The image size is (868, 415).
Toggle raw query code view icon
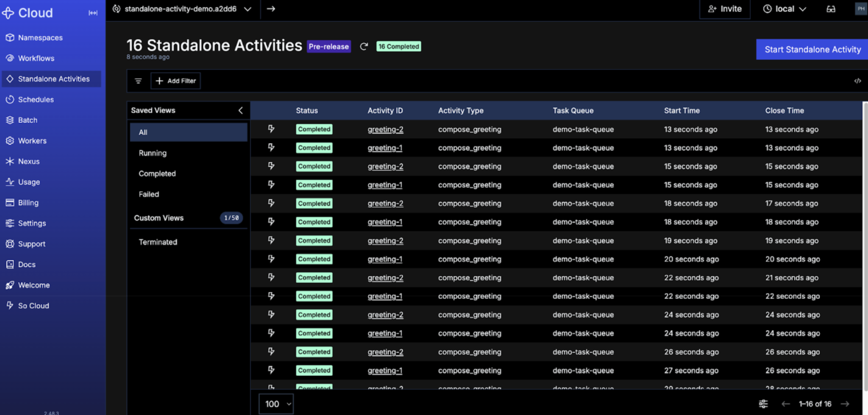coord(858,81)
